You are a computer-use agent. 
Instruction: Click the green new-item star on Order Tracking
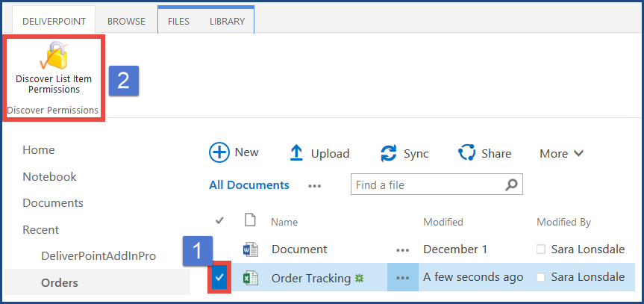pyautogui.click(x=360, y=279)
